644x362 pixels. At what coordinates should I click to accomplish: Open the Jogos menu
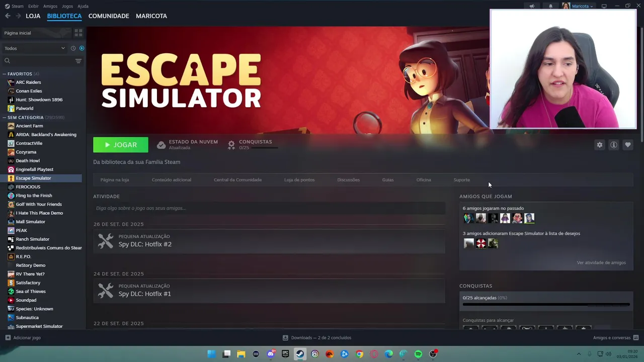point(67,6)
